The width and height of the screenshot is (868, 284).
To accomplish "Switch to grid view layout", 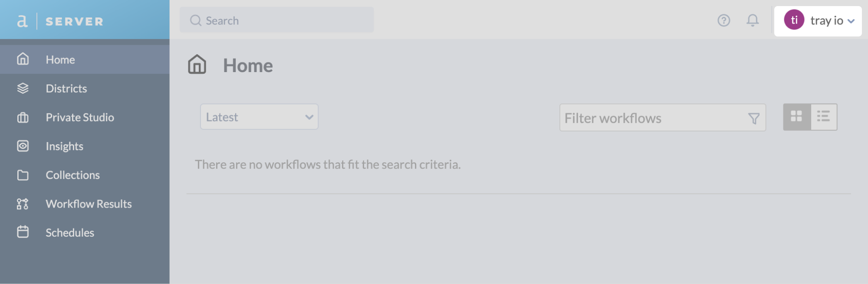I will pyautogui.click(x=797, y=117).
